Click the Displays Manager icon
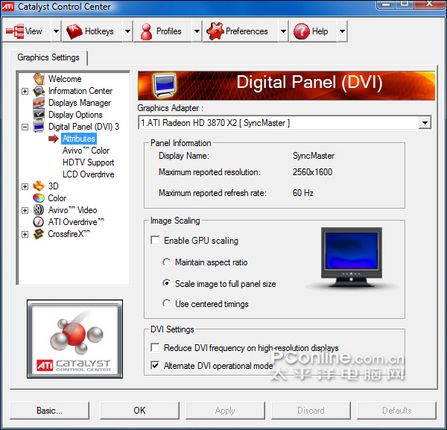The width and height of the screenshot is (447, 430). (39, 103)
